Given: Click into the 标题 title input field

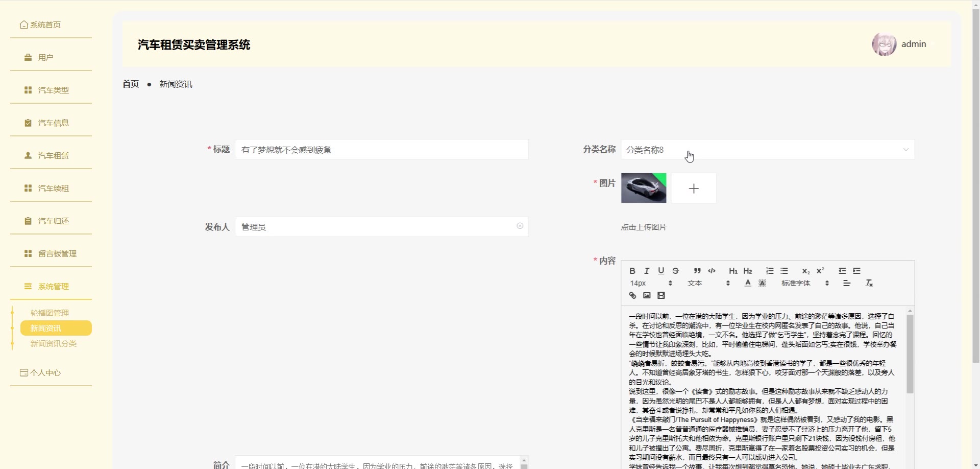Looking at the screenshot, I should click(x=381, y=150).
